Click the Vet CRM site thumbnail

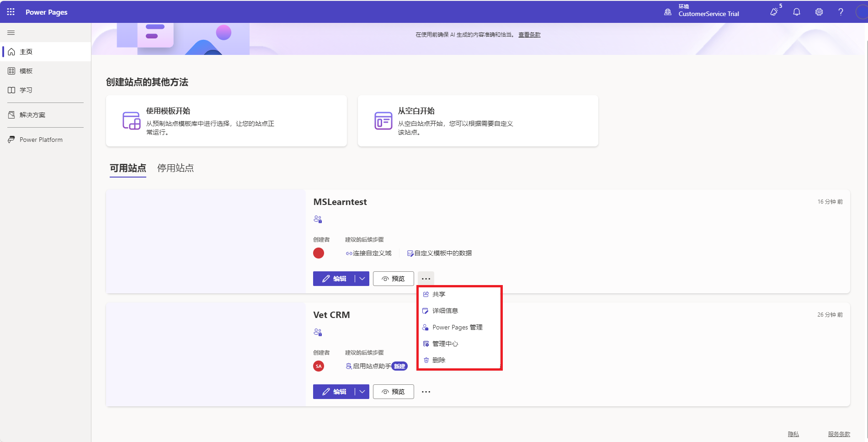(x=206, y=355)
